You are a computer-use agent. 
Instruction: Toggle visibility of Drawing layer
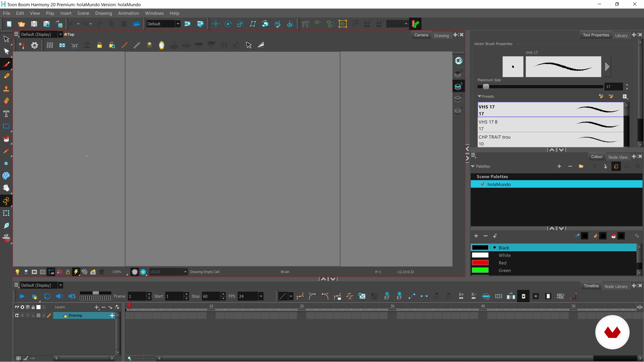(17, 315)
